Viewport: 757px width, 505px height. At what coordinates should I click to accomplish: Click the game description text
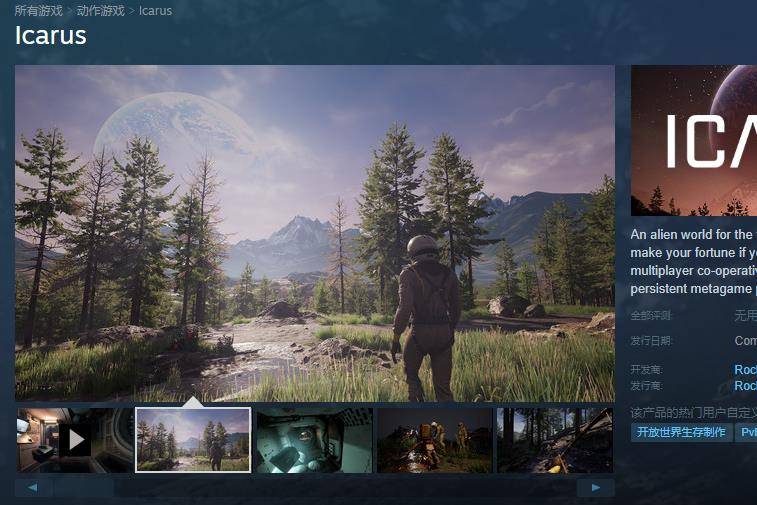click(694, 262)
